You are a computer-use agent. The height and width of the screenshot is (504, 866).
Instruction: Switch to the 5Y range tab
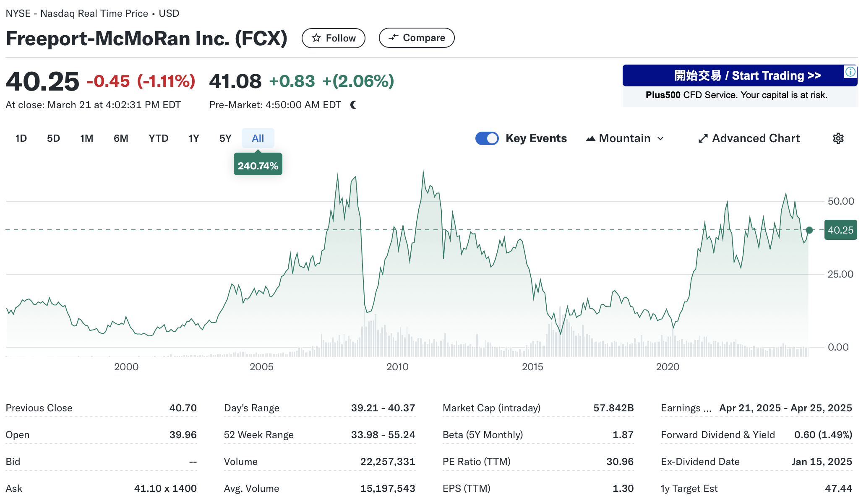pos(225,138)
